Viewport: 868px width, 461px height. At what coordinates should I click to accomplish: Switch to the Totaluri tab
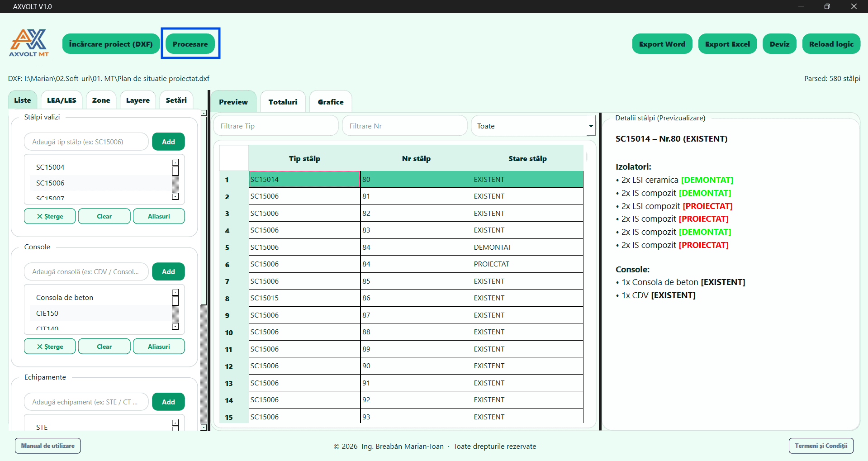pyautogui.click(x=283, y=102)
